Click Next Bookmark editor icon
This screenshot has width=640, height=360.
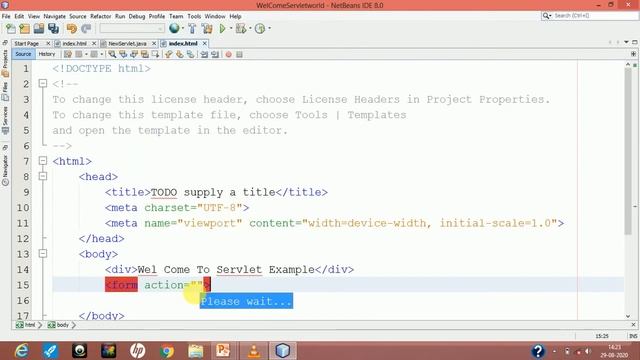[x=180, y=54]
